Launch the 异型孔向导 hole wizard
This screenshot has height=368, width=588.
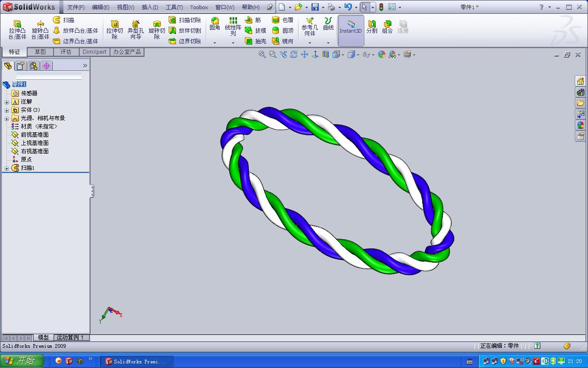click(136, 30)
